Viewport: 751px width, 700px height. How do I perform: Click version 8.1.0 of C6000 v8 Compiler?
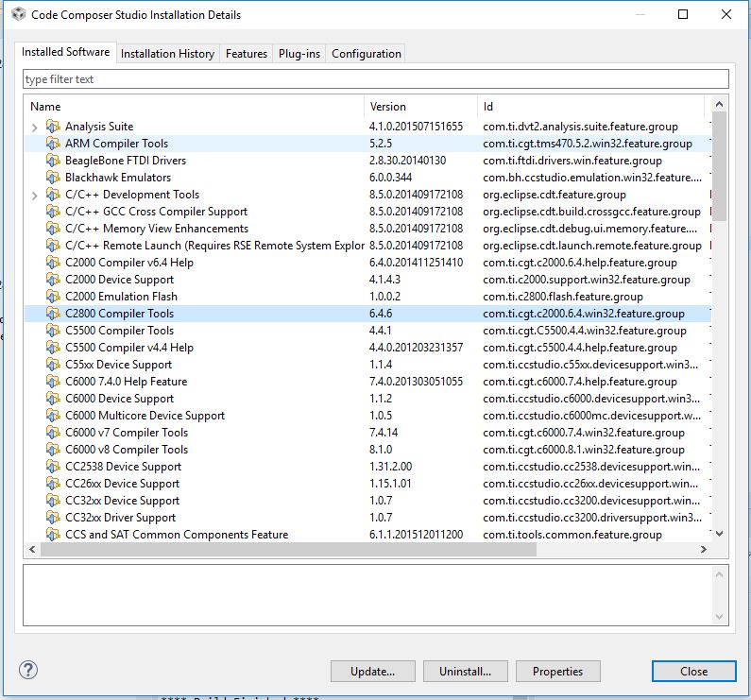tap(381, 450)
